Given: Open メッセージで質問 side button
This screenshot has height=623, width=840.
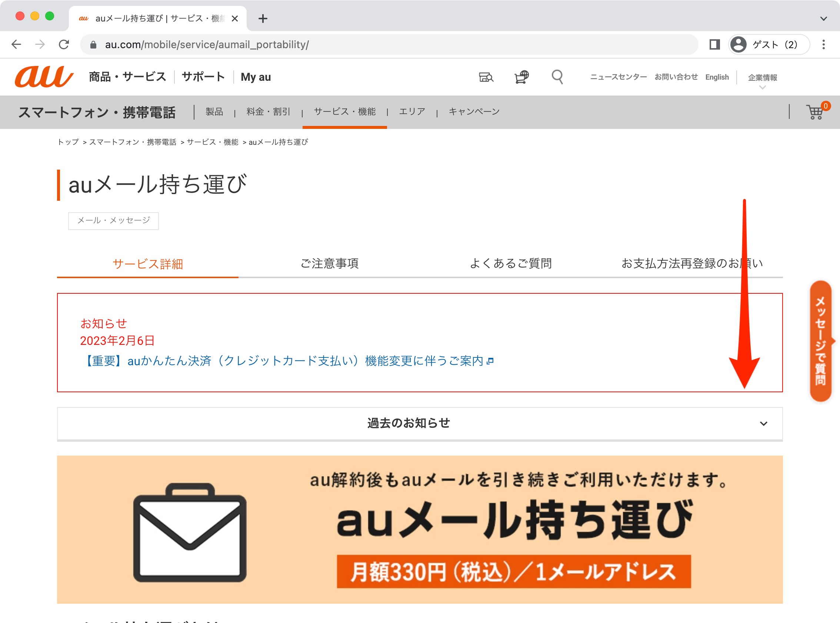Looking at the screenshot, I should [821, 341].
